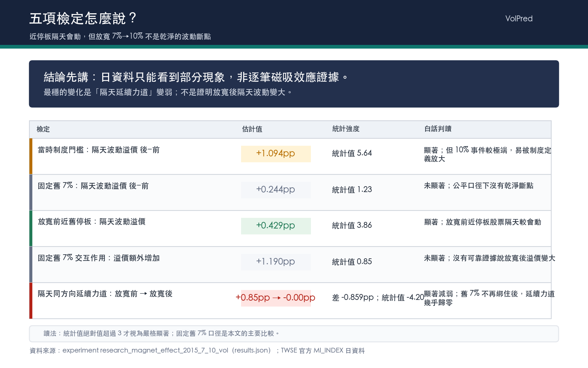Click the 資料來源 footer line
Screen dimensions: 588x368
[x=197, y=350]
